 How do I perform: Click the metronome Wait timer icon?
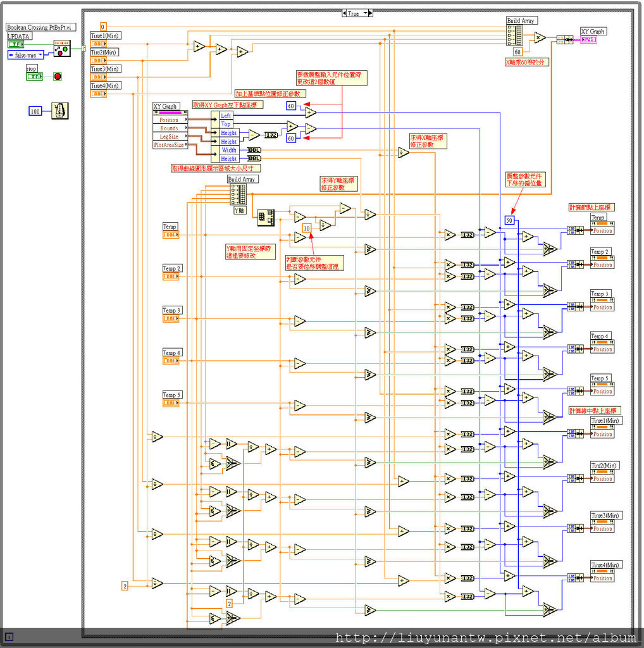click(59, 111)
